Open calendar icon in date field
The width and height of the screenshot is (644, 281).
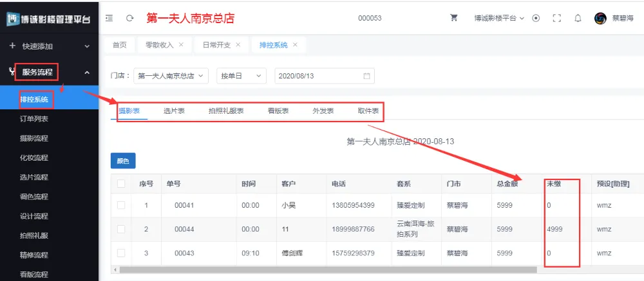click(x=367, y=76)
